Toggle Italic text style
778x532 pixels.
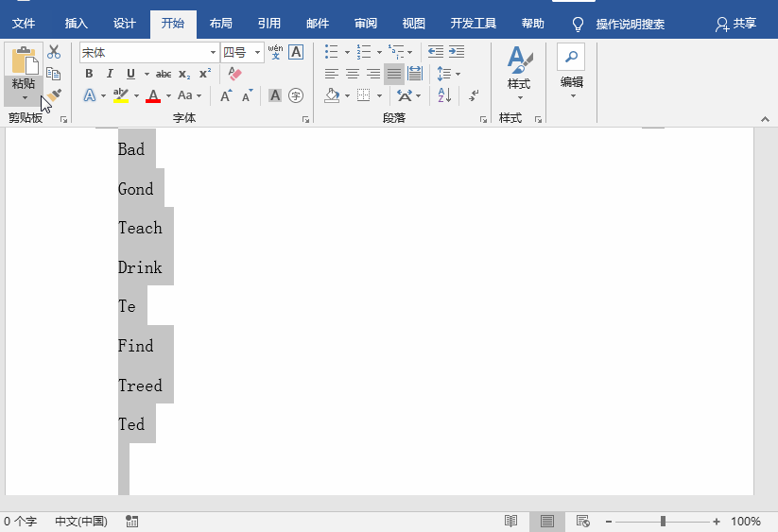point(110,74)
